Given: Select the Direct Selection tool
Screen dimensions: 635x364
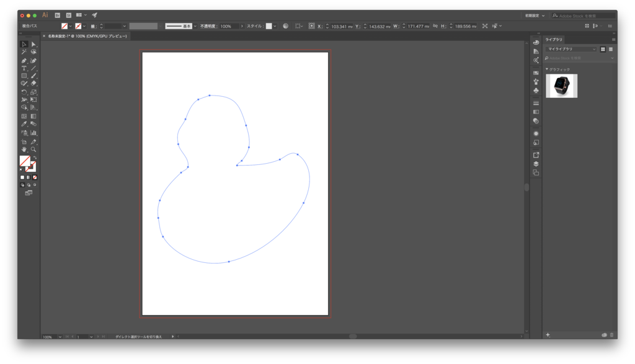Looking at the screenshot, I should coord(33,44).
